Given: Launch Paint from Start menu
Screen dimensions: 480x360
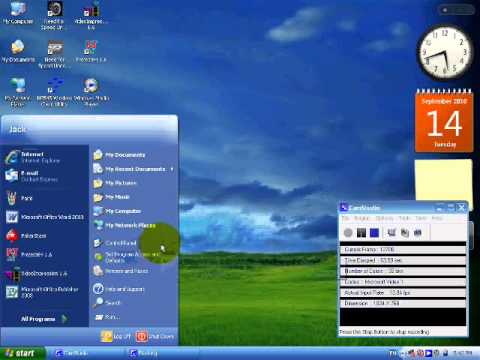Looking at the screenshot, I should [20, 198].
